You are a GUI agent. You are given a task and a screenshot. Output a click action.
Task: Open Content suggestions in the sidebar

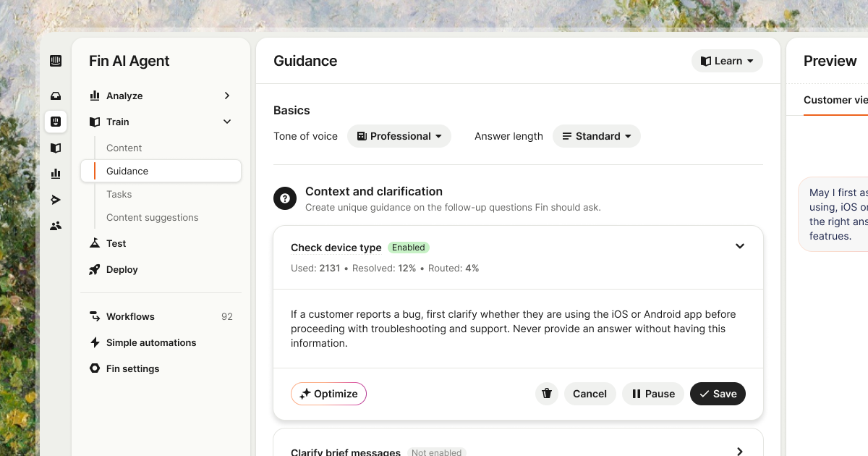pos(152,217)
